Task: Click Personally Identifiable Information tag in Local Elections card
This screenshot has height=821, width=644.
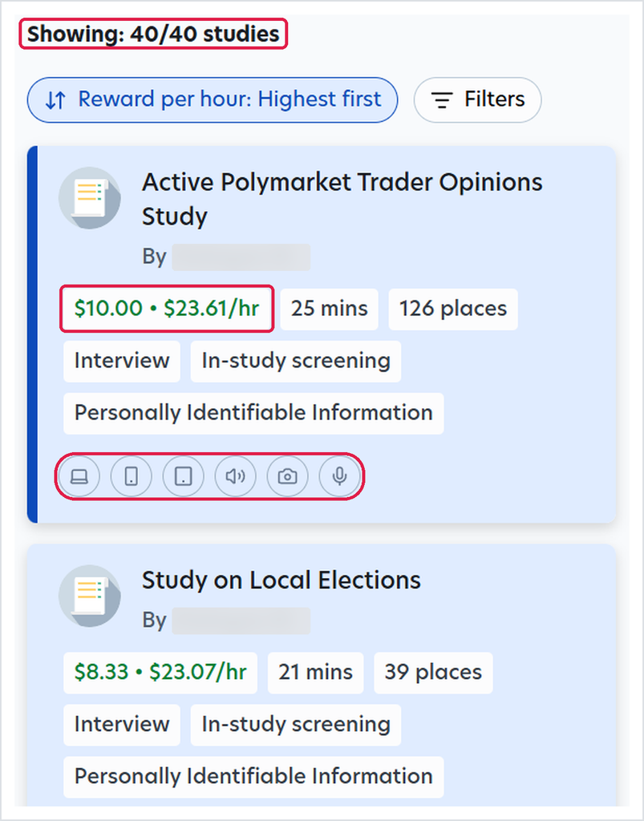Action: 253,777
